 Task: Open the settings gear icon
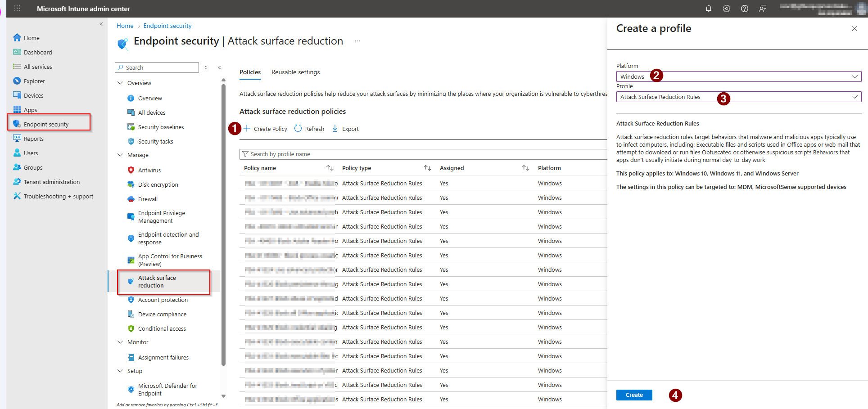click(x=727, y=9)
